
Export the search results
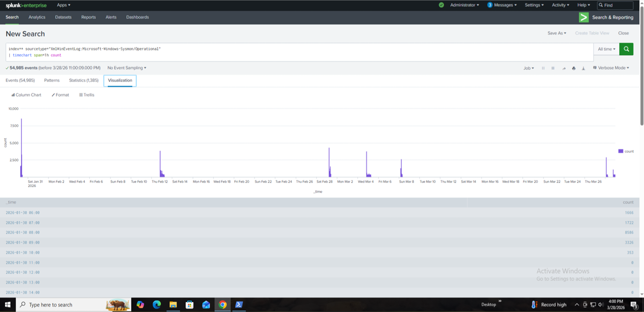tap(583, 68)
